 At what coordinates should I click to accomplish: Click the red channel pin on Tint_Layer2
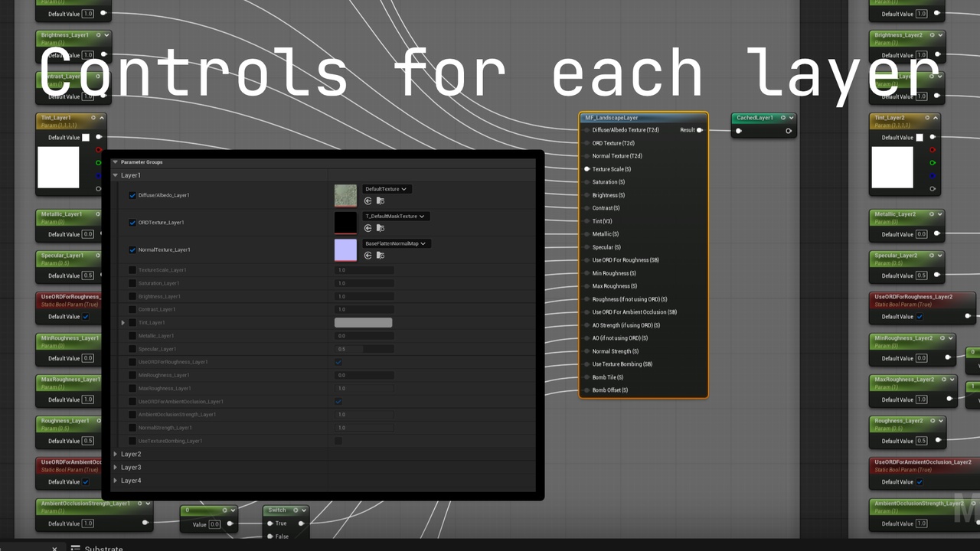[933, 150]
